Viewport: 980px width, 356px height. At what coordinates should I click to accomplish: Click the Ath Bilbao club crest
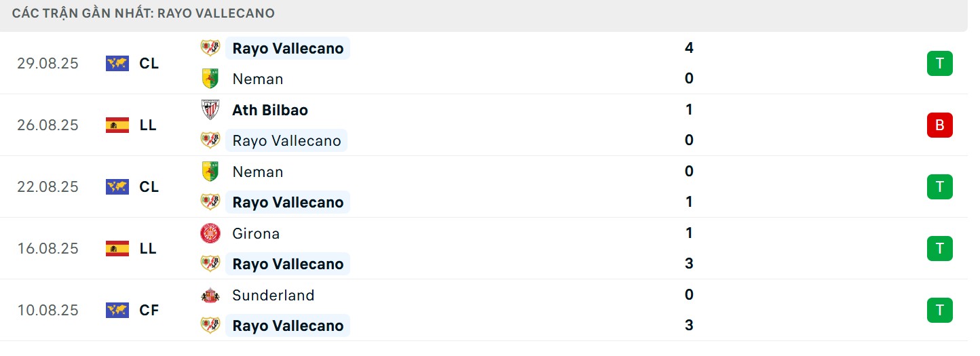(x=210, y=110)
